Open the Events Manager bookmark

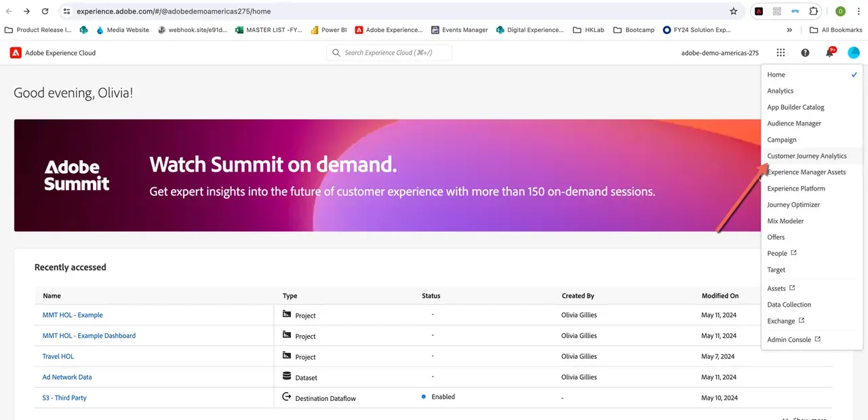tap(459, 30)
